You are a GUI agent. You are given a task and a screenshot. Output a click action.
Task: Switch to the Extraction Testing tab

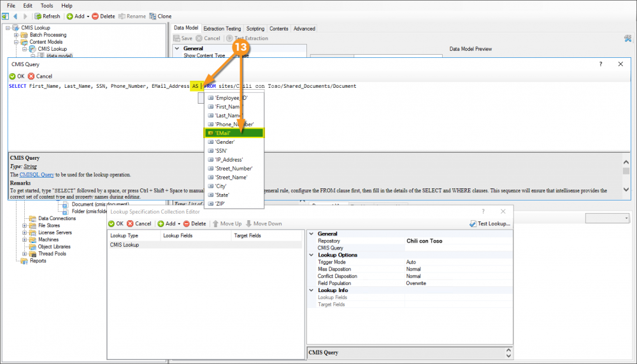[x=222, y=29]
